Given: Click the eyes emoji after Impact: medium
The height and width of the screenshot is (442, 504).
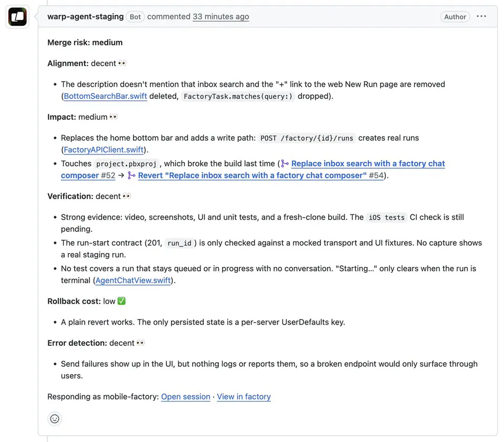Looking at the screenshot, I should pyautogui.click(x=113, y=117).
